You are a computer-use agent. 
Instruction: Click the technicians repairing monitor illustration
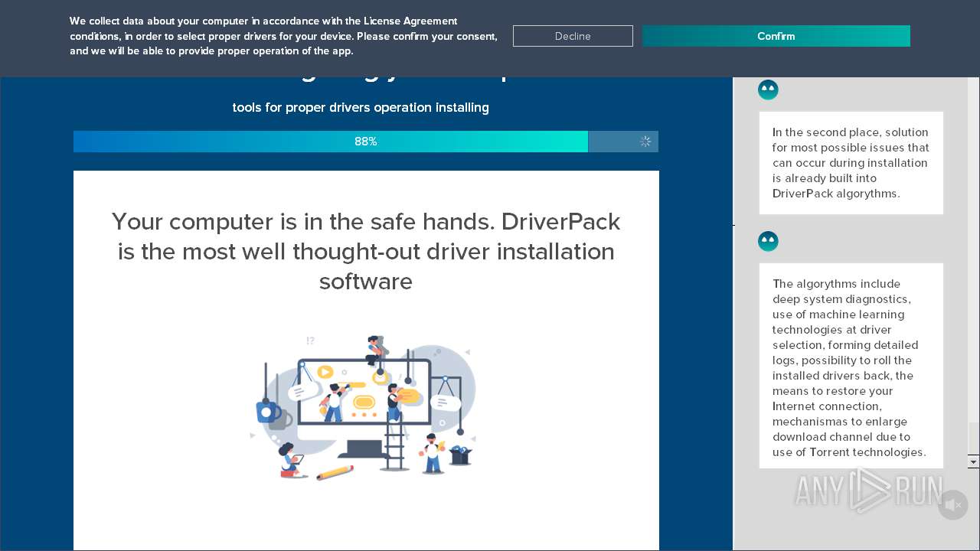(x=364, y=407)
